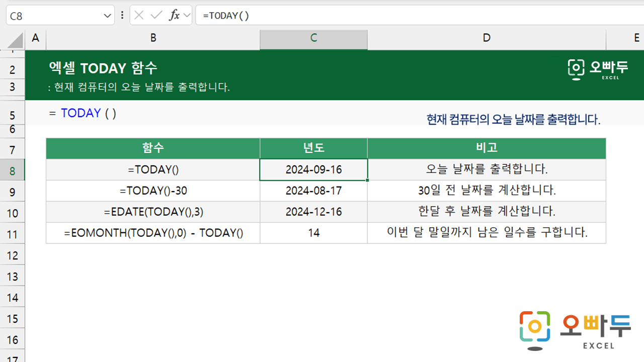
Task: Click cell '오늘 날짜를 출력합니다.'
Action: pos(487,170)
